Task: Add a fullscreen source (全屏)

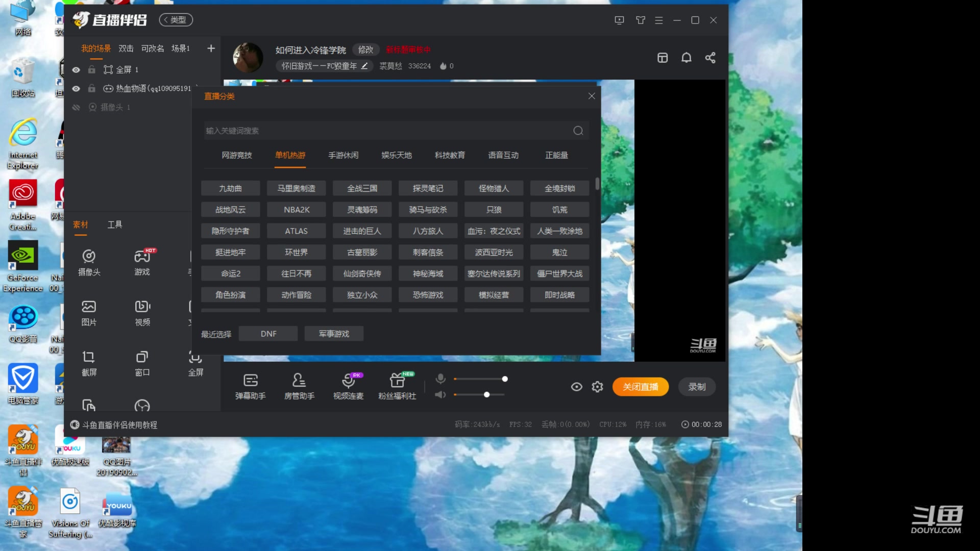Action: coord(195,363)
